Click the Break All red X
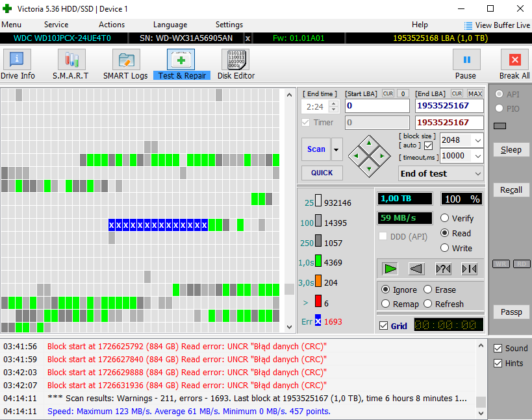Viewport: 532px width, 420px height. [514, 60]
